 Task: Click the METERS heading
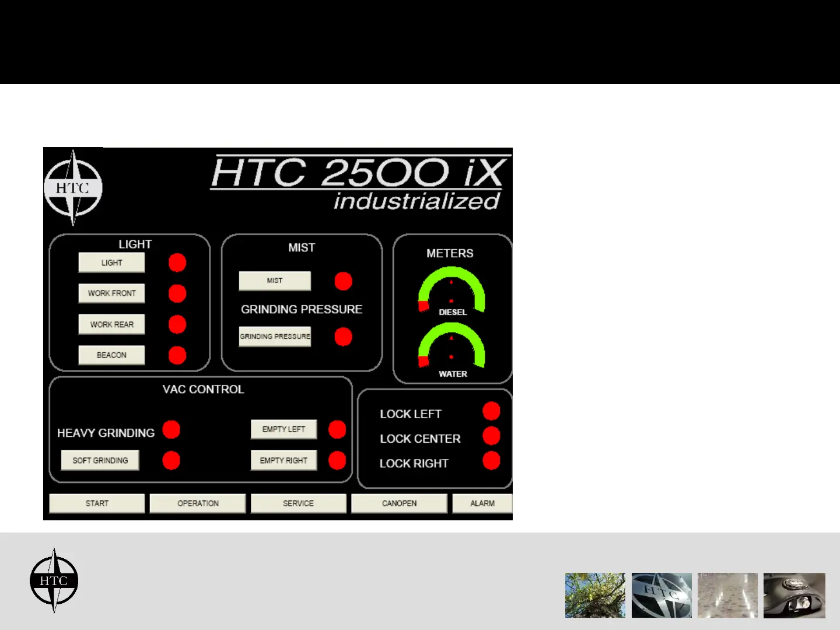point(450,253)
